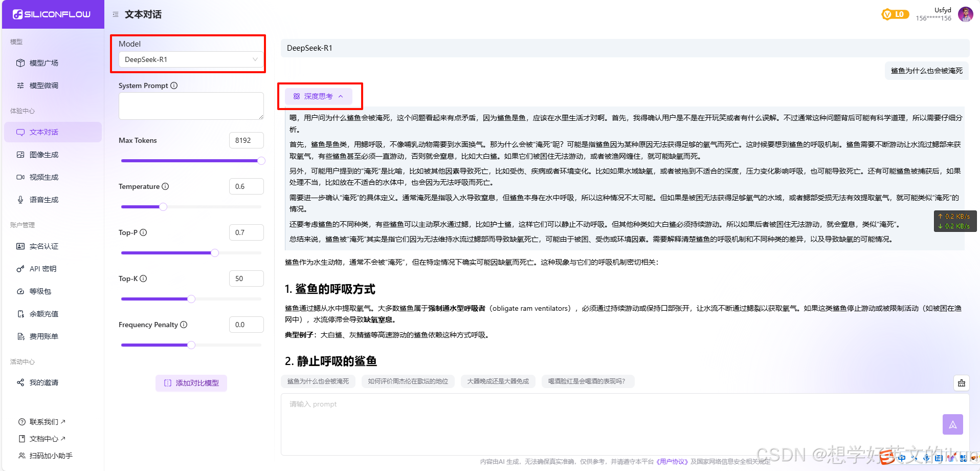
Task: Click suggestion chip 鲨鱼为什么也会被淹死
Action: click(x=318, y=381)
